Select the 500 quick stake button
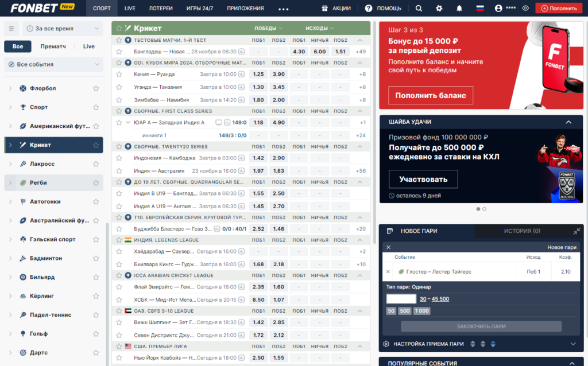 (x=405, y=311)
